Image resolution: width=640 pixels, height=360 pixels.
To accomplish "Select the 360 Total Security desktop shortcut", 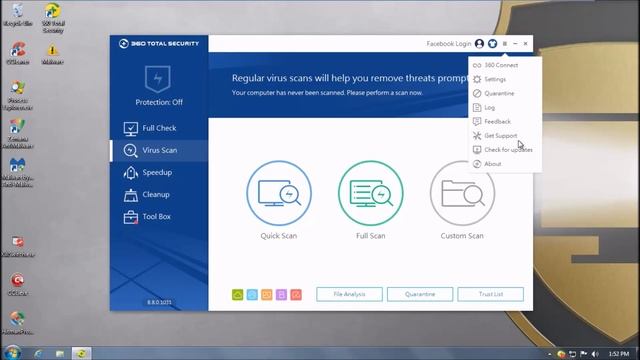I will click(x=53, y=18).
